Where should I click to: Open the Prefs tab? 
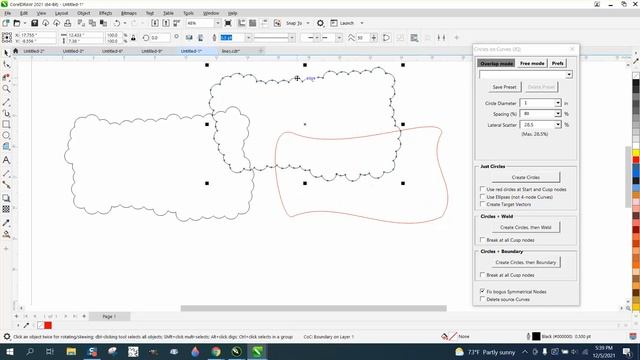point(558,63)
